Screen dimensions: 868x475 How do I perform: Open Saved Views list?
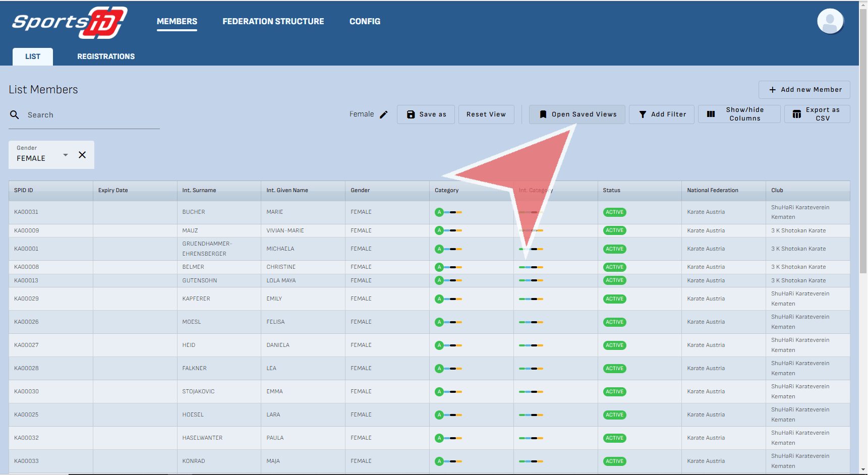577,114
